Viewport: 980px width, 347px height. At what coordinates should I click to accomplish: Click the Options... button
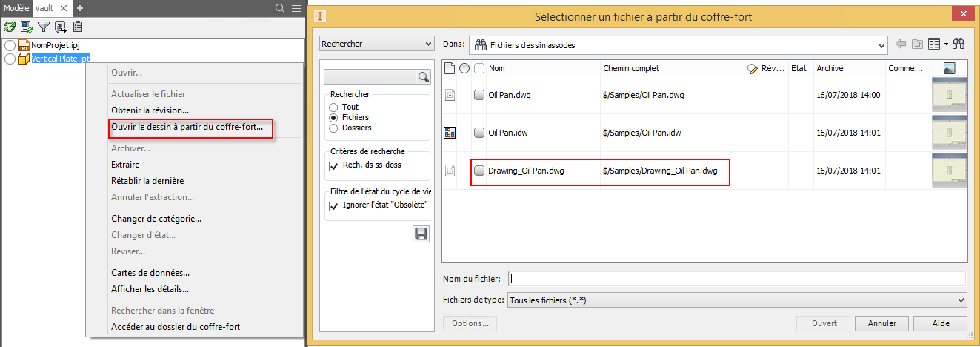pos(470,323)
